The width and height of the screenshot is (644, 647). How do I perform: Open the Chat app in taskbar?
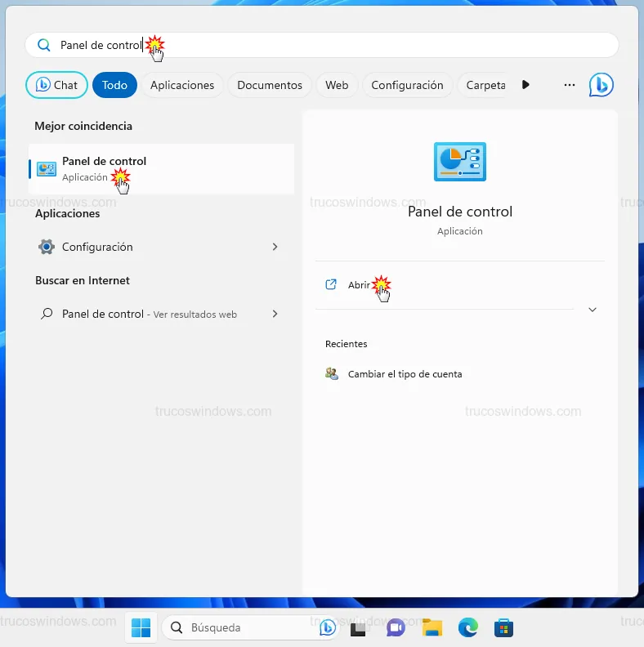pos(396,627)
